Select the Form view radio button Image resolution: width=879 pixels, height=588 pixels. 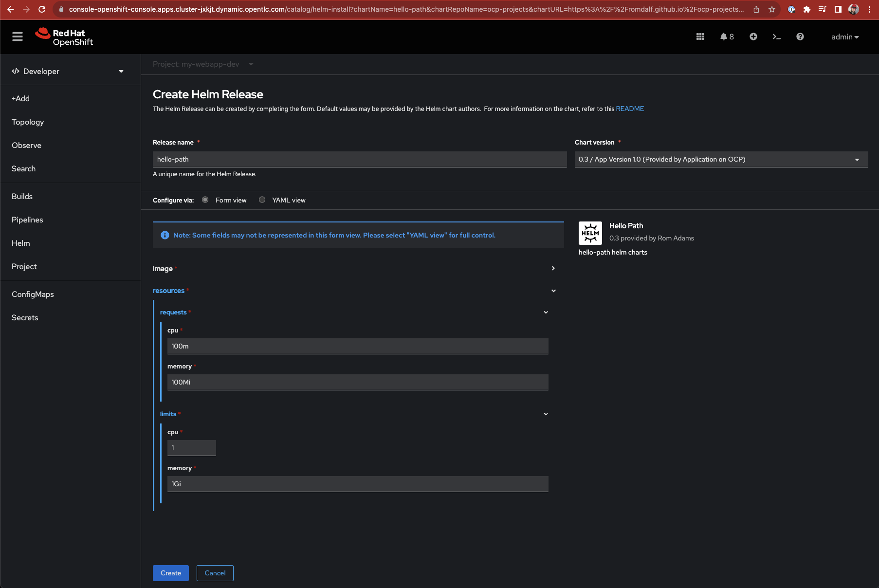point(205,200)
